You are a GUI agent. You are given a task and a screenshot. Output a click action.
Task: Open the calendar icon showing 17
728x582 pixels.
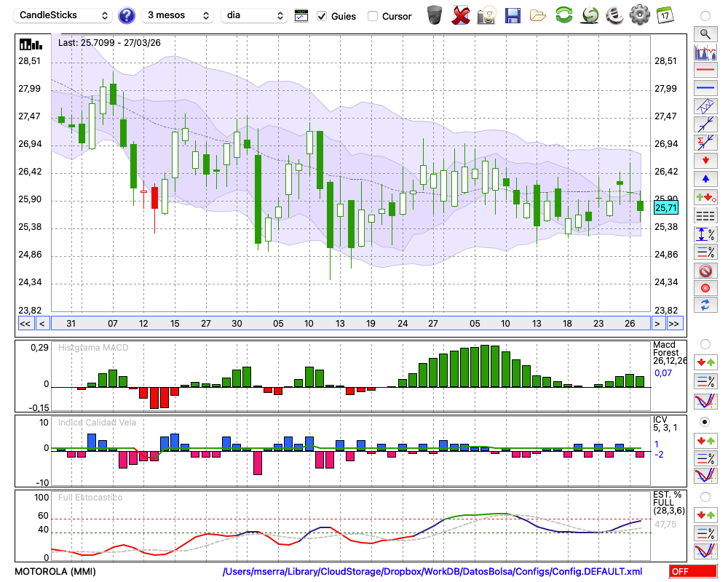pos(664,15)
